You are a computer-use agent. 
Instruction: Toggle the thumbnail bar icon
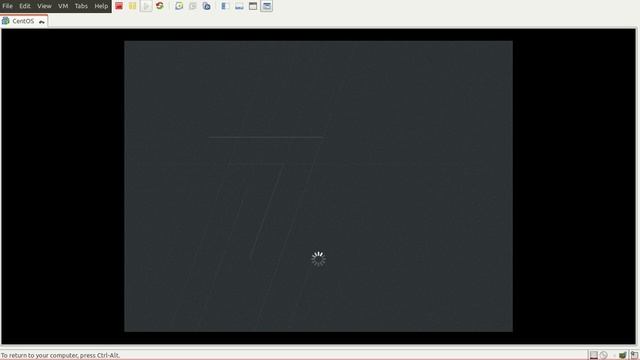pyautogui.click(x=239, y=6)
